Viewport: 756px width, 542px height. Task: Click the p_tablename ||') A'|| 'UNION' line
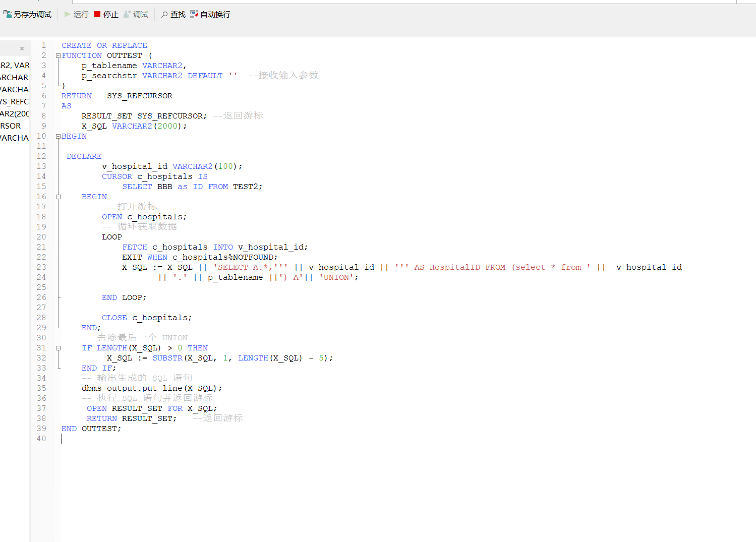click(x=258, y=277)
